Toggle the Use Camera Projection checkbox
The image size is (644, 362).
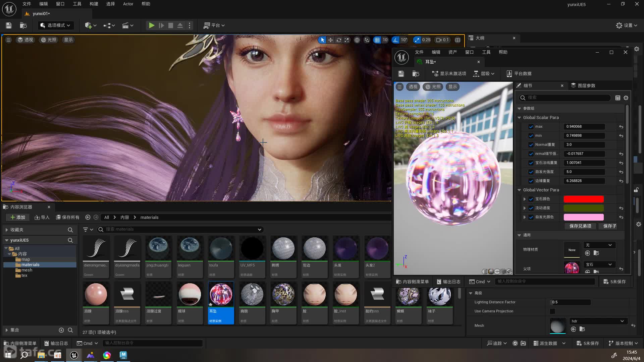point(552,311)
